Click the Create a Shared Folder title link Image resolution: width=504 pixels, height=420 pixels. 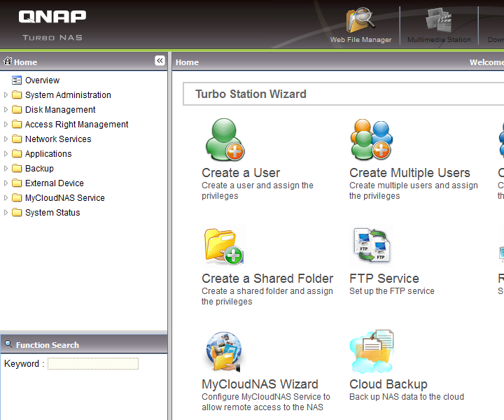[267, 279]
